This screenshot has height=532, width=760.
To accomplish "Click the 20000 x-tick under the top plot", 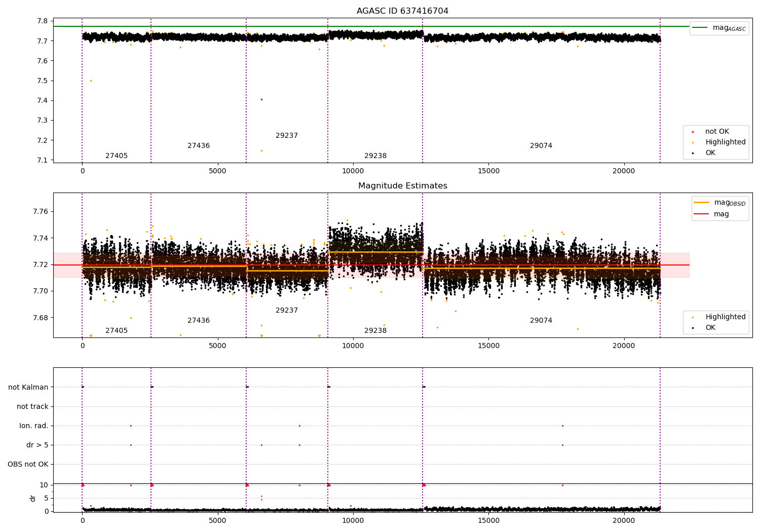I will [624, 171].
